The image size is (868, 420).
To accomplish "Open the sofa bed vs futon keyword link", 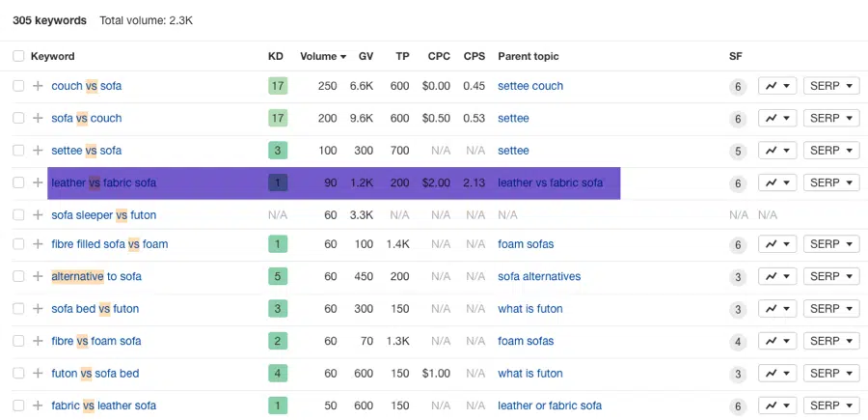I will coord(95,309).
